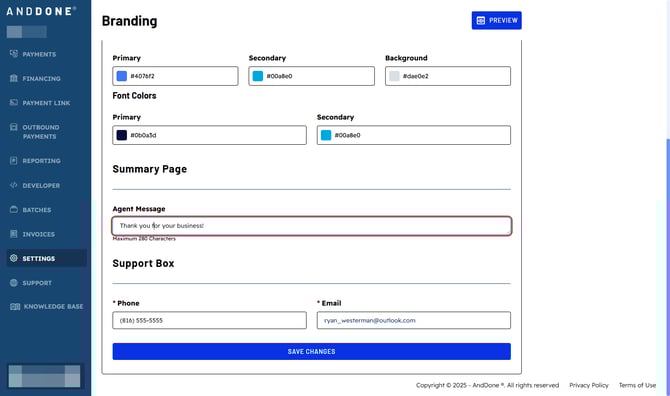Click the background color hex field
Viewport: 670px width, 396px height.
pyautogui.click(x=448, y=76)
